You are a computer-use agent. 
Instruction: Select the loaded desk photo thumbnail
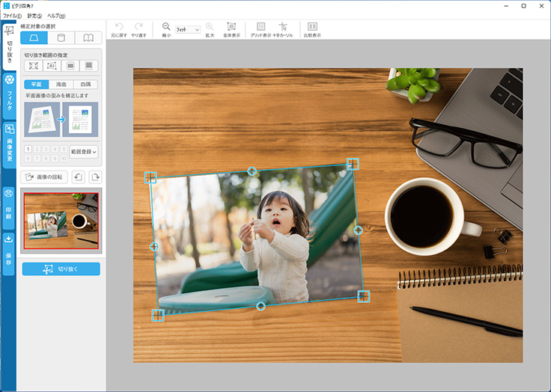tap(61, 220)
